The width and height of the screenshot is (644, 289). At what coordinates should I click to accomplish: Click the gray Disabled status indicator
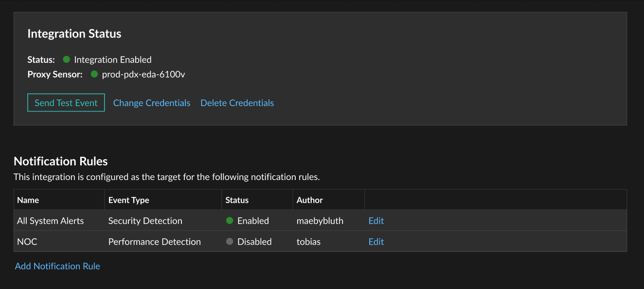230,241
